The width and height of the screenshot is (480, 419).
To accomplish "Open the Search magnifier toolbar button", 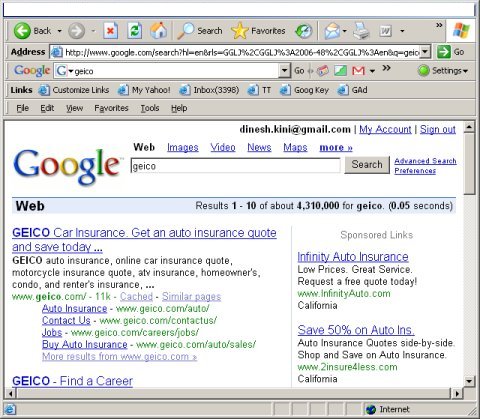I will coord(200,31).
